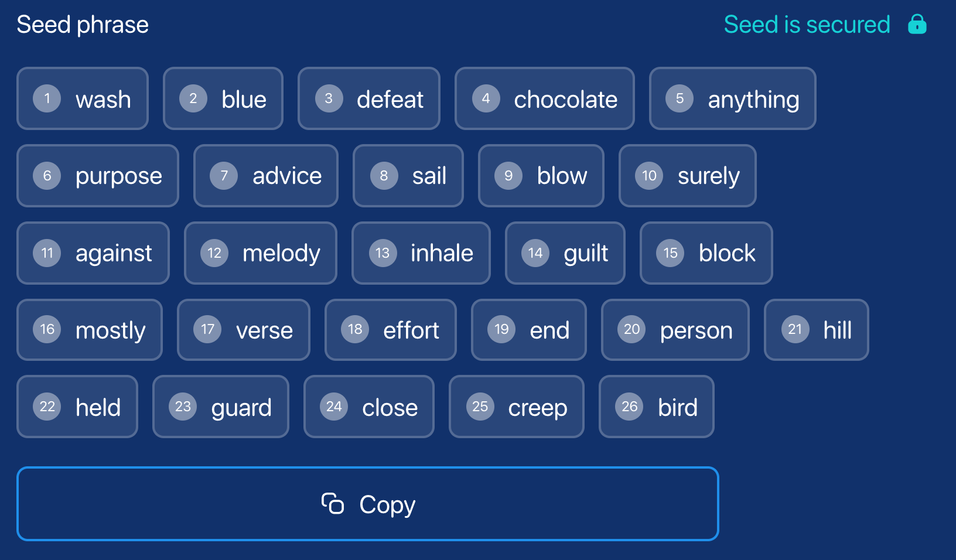Click the number 20 badge next to 'person'

click(631, 329)
